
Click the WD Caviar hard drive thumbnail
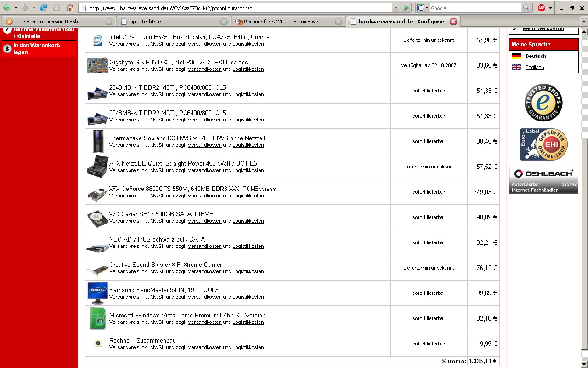(x=97, y=219)
